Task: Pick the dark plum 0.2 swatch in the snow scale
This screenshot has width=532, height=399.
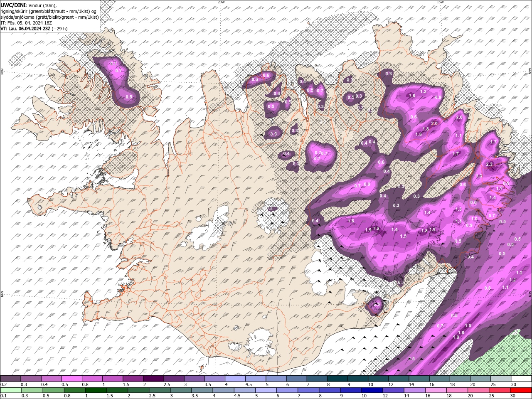Action: coord(11,379)
